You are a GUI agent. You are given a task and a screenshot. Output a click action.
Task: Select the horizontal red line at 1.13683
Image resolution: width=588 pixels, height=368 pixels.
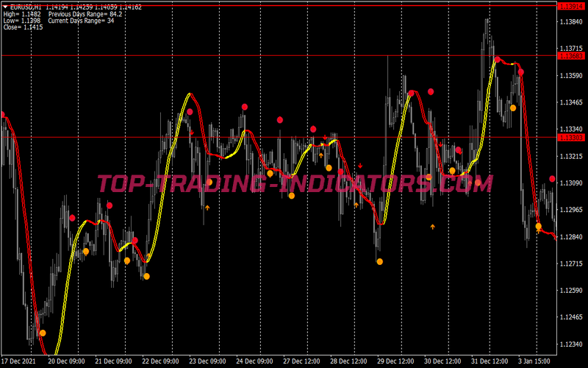pyautogui.click(x=279, y=56)
